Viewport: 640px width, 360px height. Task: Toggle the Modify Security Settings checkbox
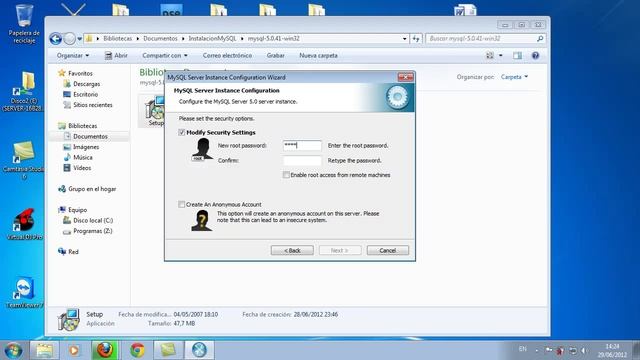[182, 133]
